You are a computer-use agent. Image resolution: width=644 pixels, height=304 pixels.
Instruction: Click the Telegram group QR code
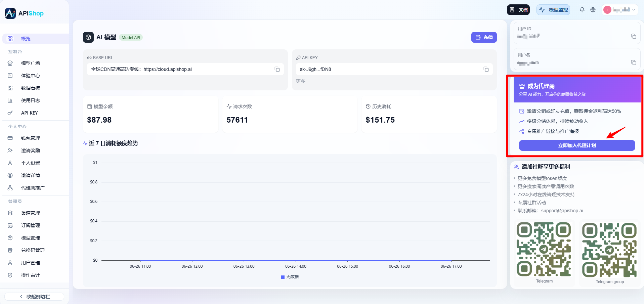click(x=609, y=250)
